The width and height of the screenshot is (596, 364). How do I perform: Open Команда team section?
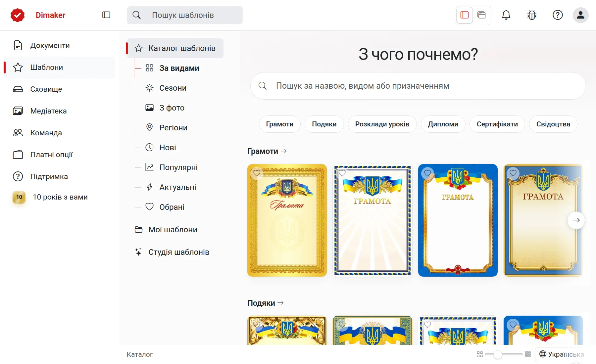click(59, 133)
